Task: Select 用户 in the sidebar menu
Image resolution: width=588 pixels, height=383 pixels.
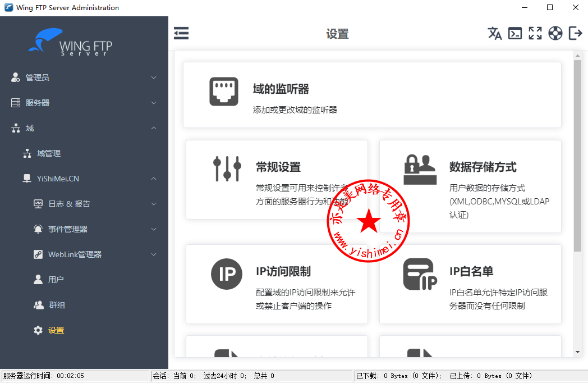Action: 56,280
